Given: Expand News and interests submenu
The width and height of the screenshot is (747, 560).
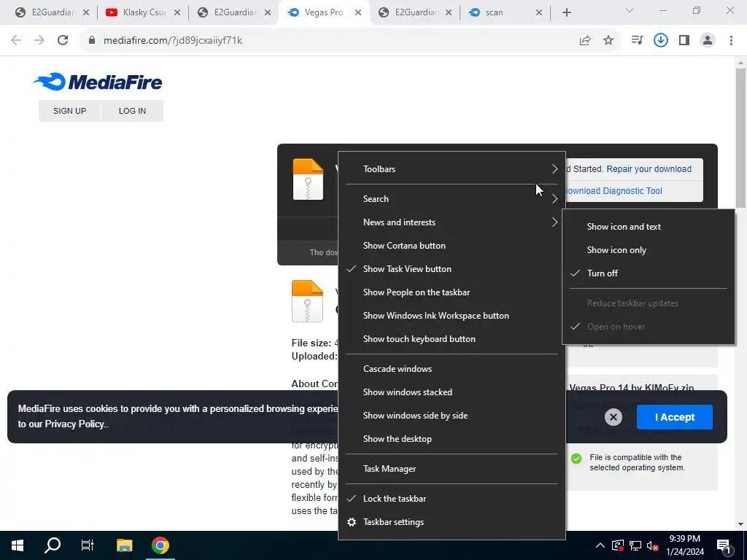Looking at the screenshot, I should pos(452,222).
